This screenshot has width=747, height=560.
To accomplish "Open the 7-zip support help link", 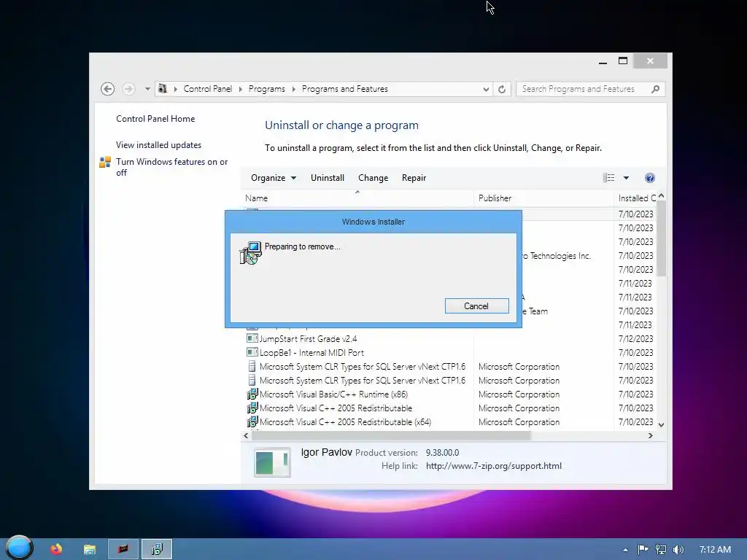I will (494, 466).
